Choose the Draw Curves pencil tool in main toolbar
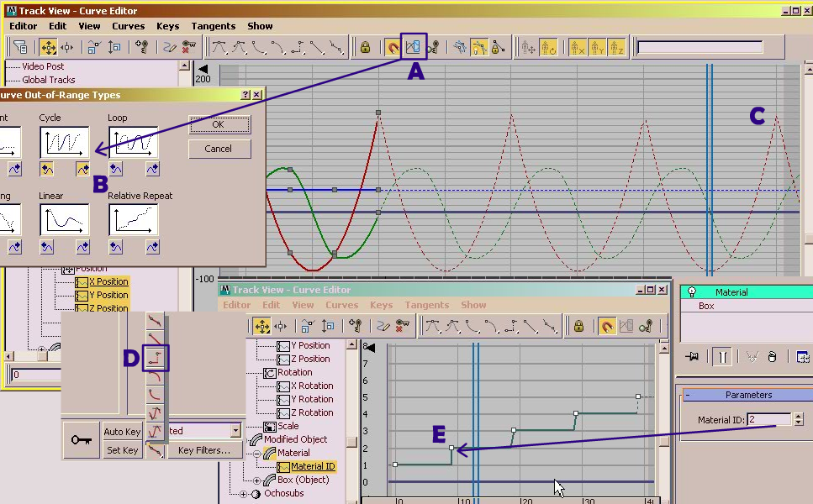 [x=169, y=48]
